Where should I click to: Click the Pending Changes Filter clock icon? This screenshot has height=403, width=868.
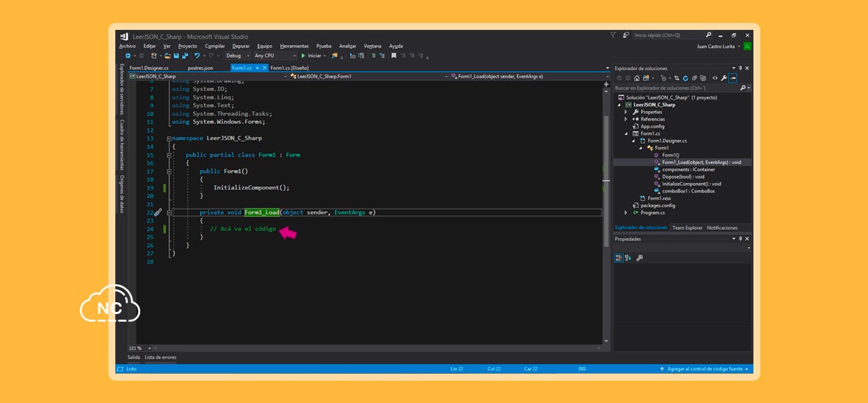(665, 78)
